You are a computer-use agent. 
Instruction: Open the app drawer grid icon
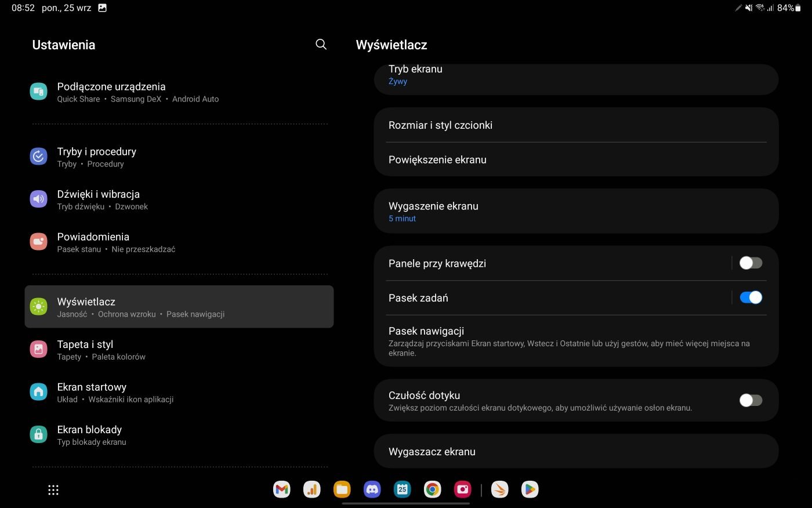tap(53, 490)
